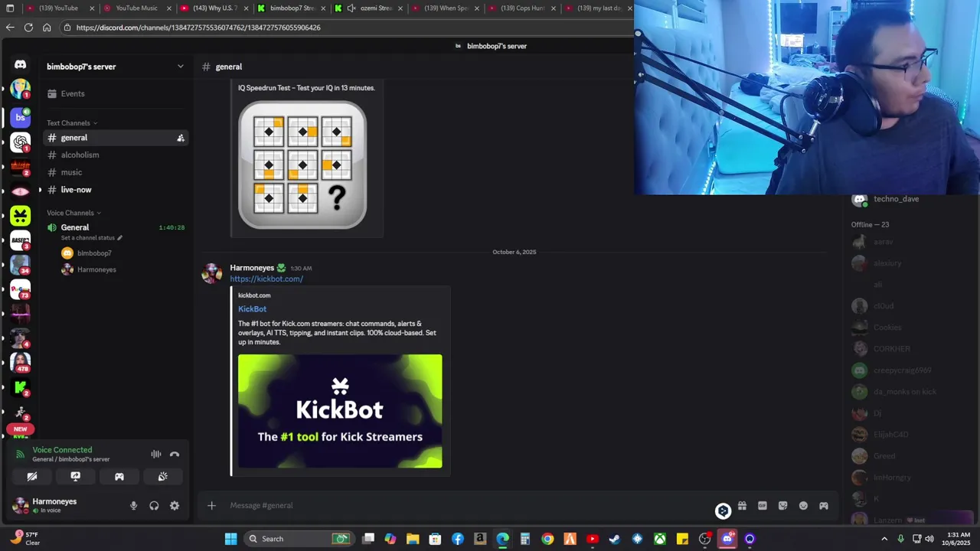Open the Events item in sidebar
980x551 pixels.
coord(115,93)
